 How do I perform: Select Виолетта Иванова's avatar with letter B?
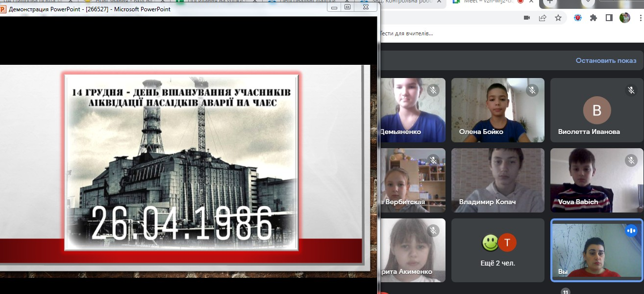(x=597, y=110)
